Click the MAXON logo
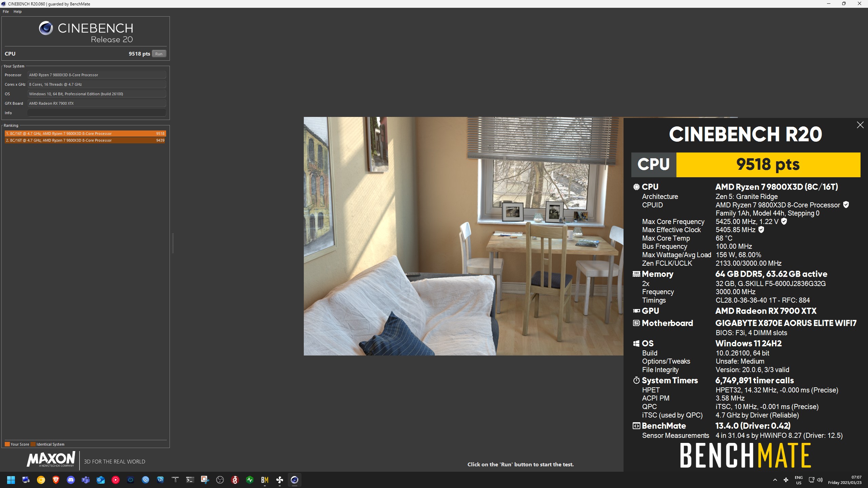The image size is (868, 488). pyautogui.click(x=51, y=459)
